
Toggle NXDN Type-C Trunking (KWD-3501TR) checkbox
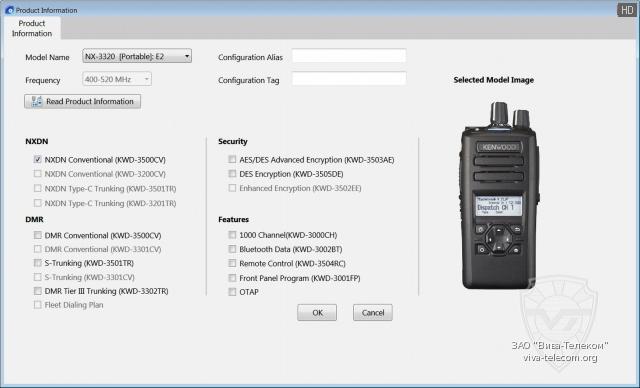pyautogui.click(x=38, y=188)
